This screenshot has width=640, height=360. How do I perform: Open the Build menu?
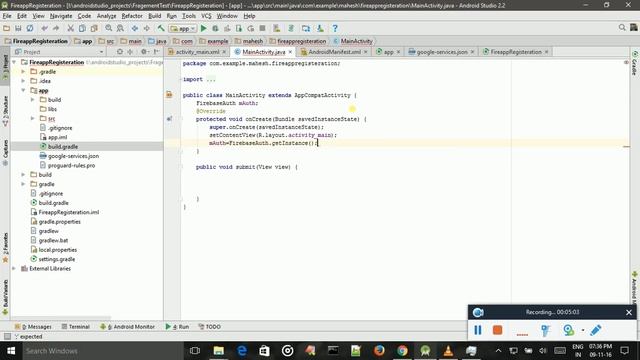coord(154,16)
